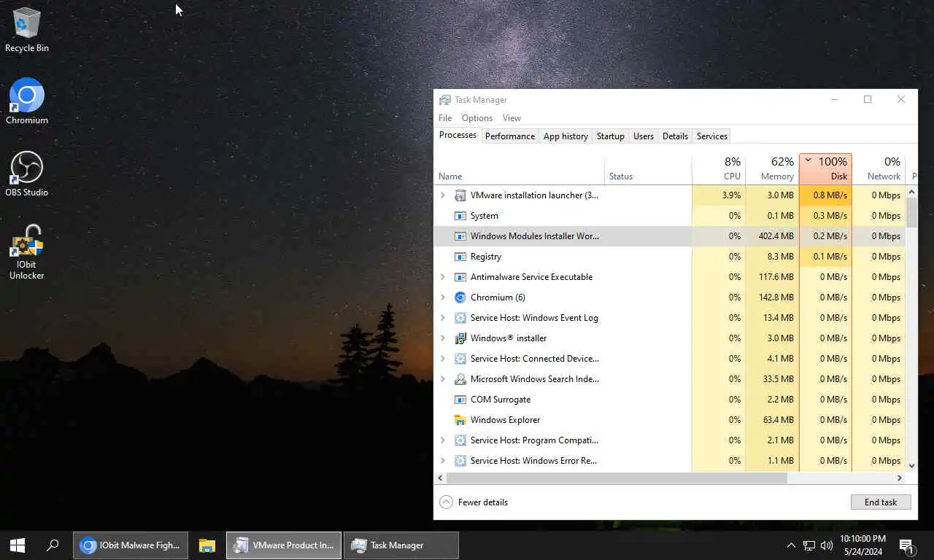
Task: Sort by the Status column header
Action: tap(648, 169)
